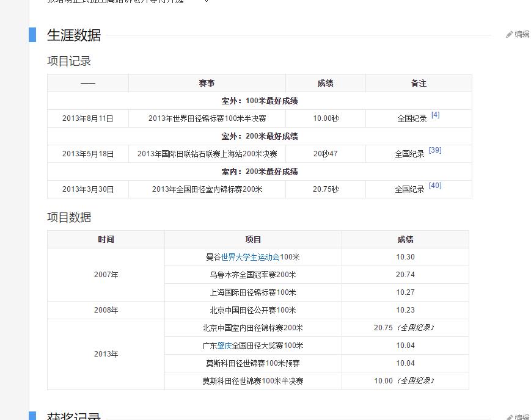Image resolution: width=531 pixels, height=420 pixels.
Task: Click the 2007年 year cell
Action: (x=106, y=275)
